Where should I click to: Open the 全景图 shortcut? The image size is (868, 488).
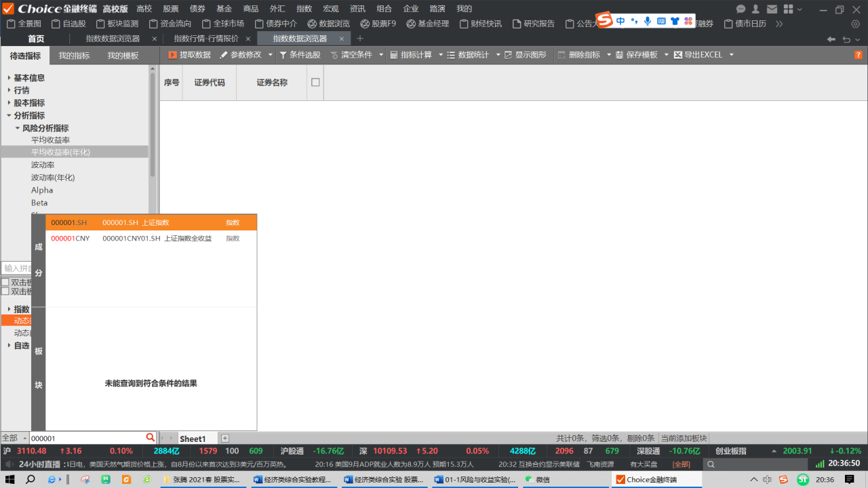point(24,24)
